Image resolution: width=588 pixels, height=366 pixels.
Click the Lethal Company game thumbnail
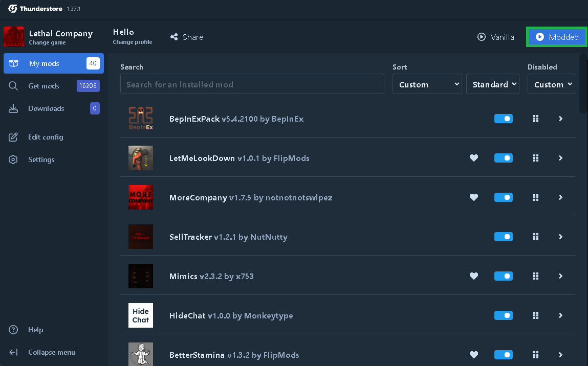tap(14, 37)
